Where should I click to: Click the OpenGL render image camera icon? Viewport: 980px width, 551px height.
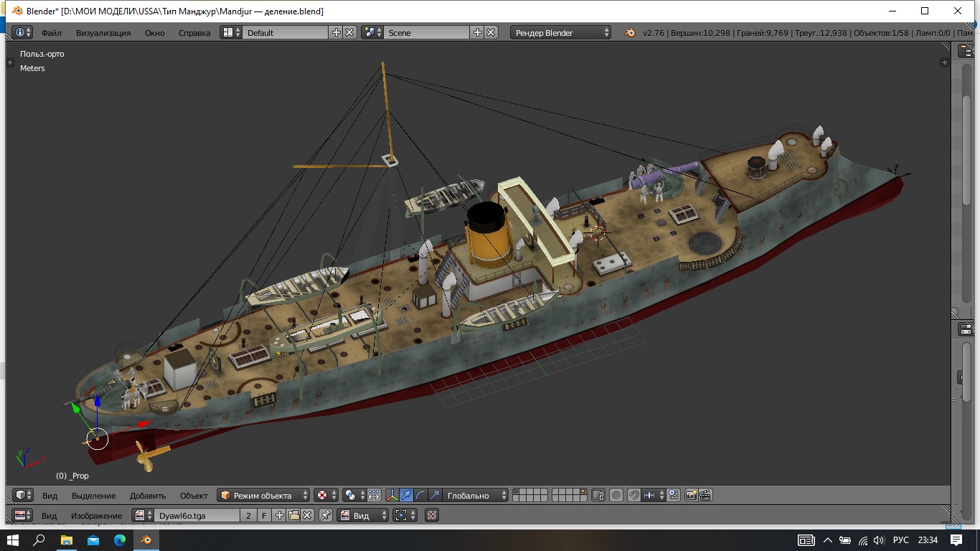point(692,495)
